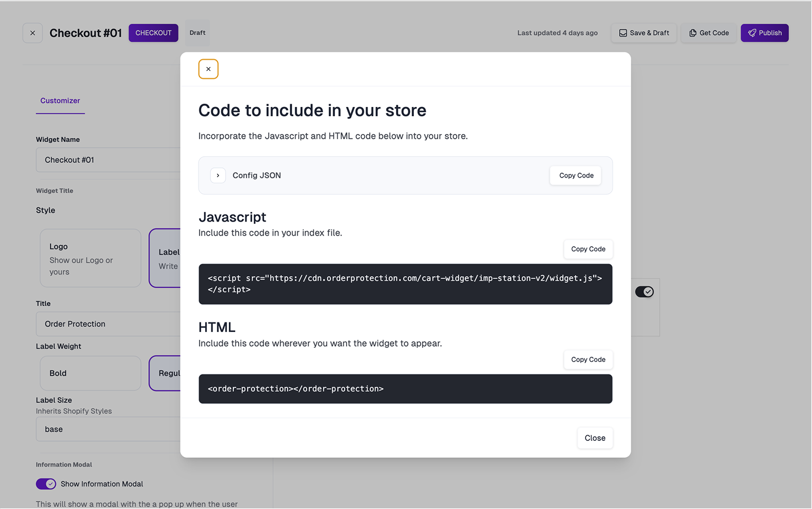
Task: Click the order-protection HTML code block
Action: click(405, 389)
